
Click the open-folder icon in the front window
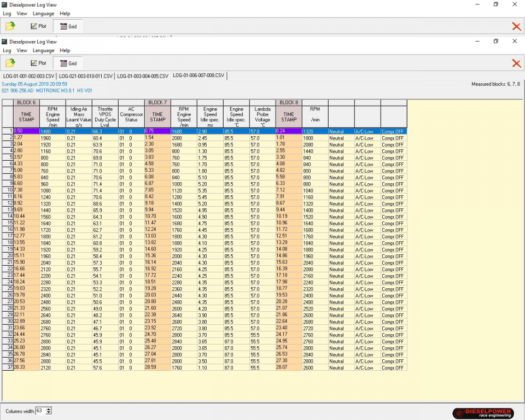[x=10, y=63]
